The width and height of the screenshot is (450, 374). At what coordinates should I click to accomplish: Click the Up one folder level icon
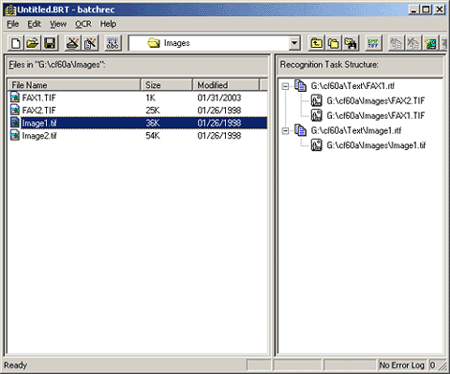(316, 43)
